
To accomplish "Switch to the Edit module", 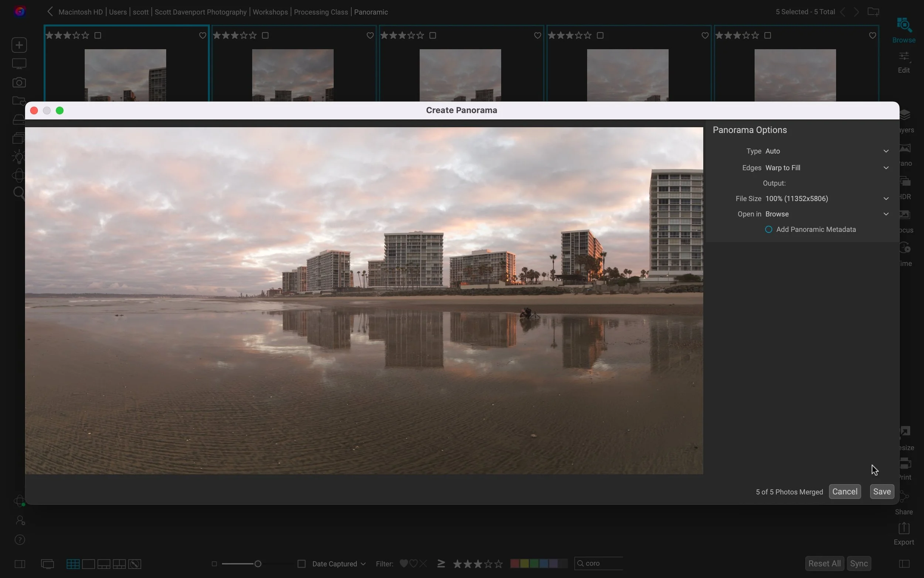I will click(903, 61).
